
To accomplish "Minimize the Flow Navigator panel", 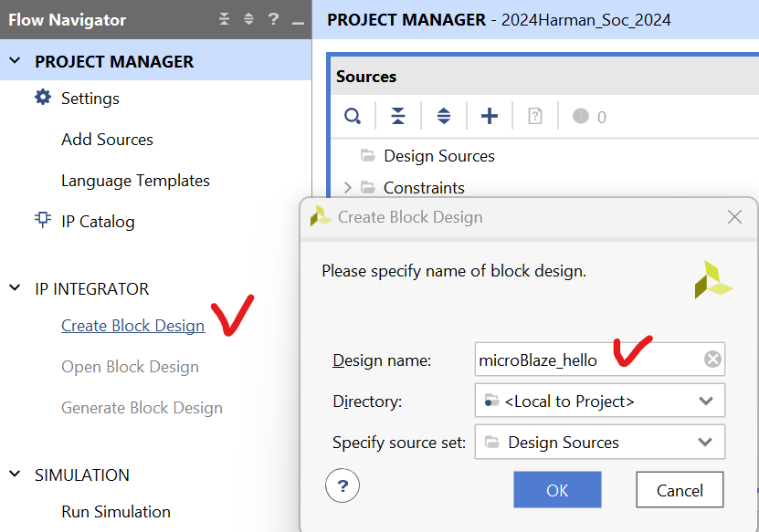I will click(x=298, y=22).
